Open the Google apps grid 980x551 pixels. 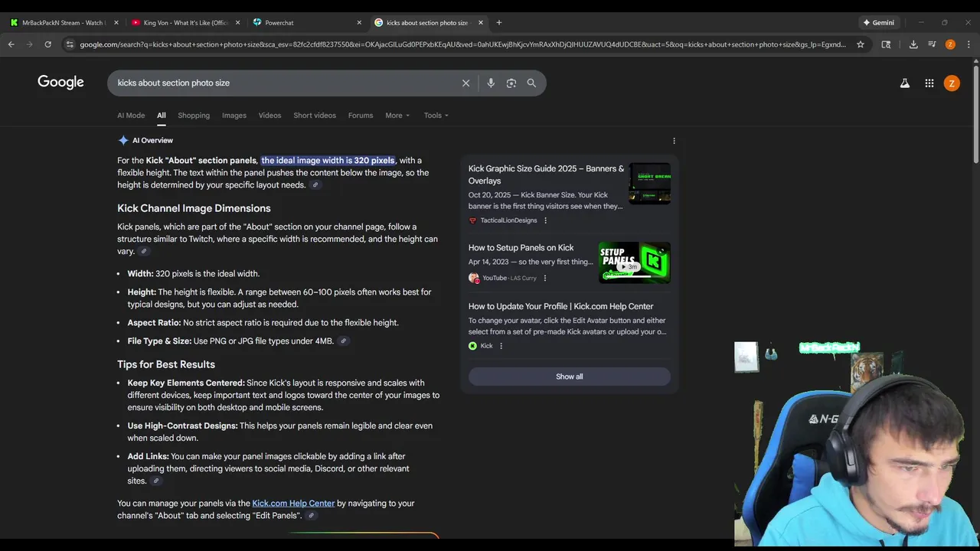[929, 83]
